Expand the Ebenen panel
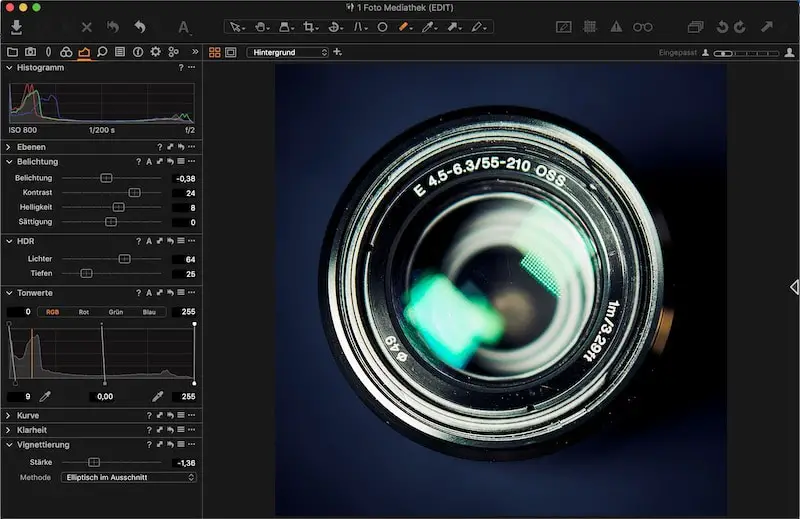Image resolution: width=800 pixels, height=519 pixels. (x=9, y=147)
